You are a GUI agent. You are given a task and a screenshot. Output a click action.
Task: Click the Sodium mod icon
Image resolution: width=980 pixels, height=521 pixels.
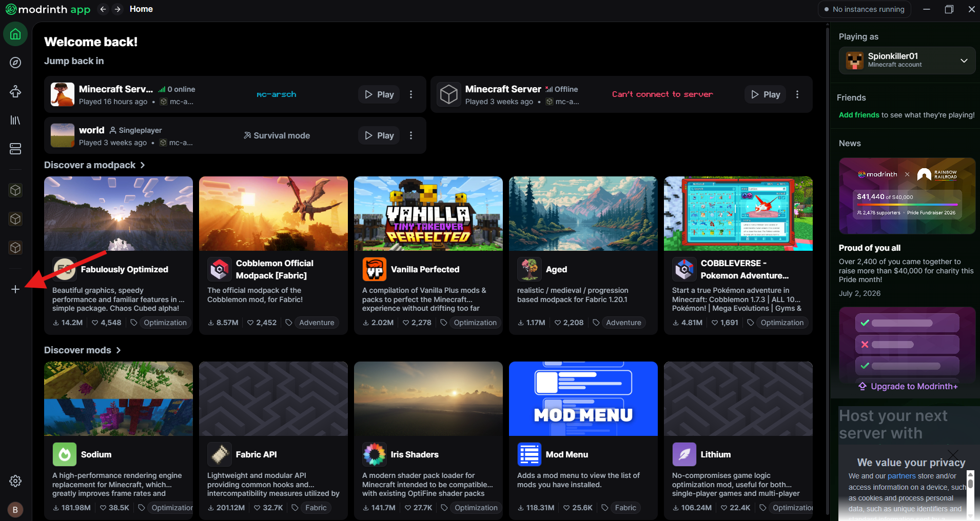[65, 454]
